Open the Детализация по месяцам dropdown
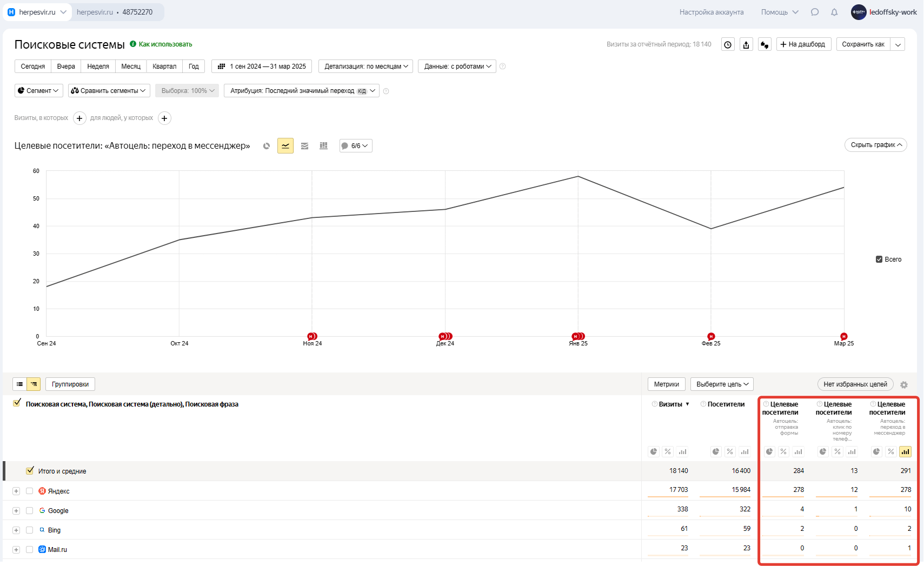This screenshot has width=924, height=566. (x=366, y=66)
